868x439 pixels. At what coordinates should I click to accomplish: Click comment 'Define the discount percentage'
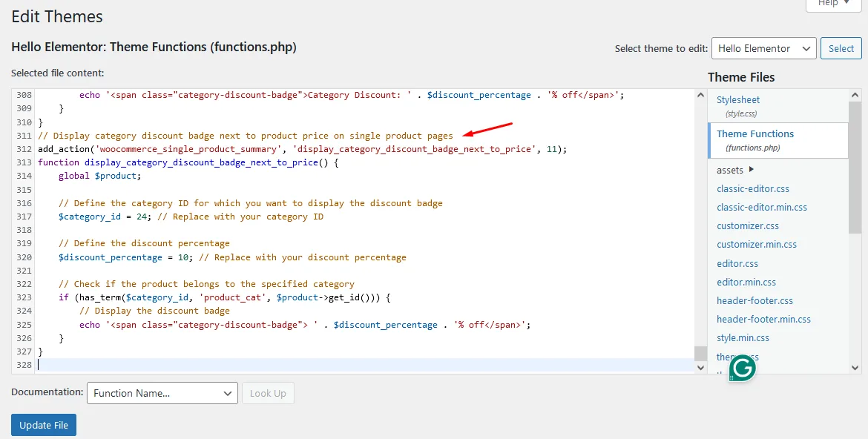coord(144,243)
